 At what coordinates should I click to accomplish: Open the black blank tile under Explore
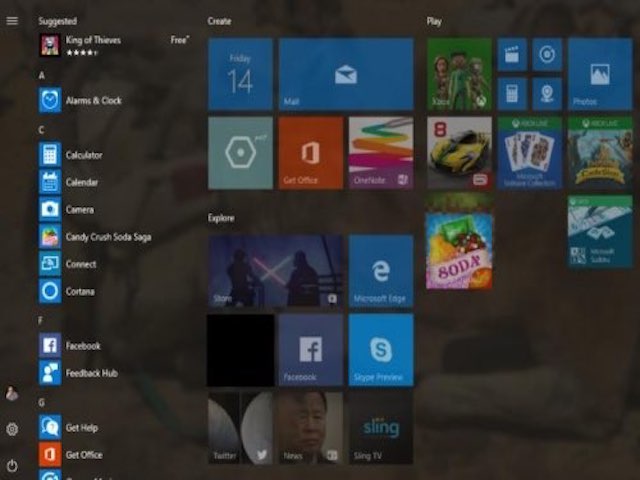tap(240, 350)
